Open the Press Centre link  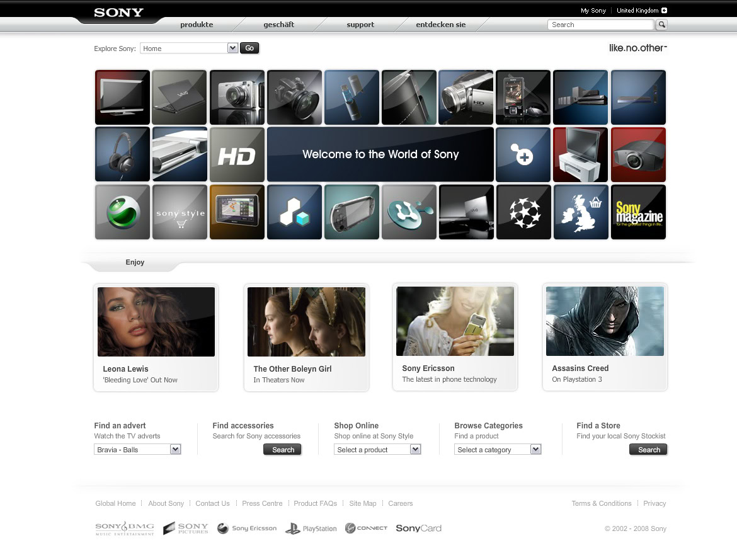[262, 503]
